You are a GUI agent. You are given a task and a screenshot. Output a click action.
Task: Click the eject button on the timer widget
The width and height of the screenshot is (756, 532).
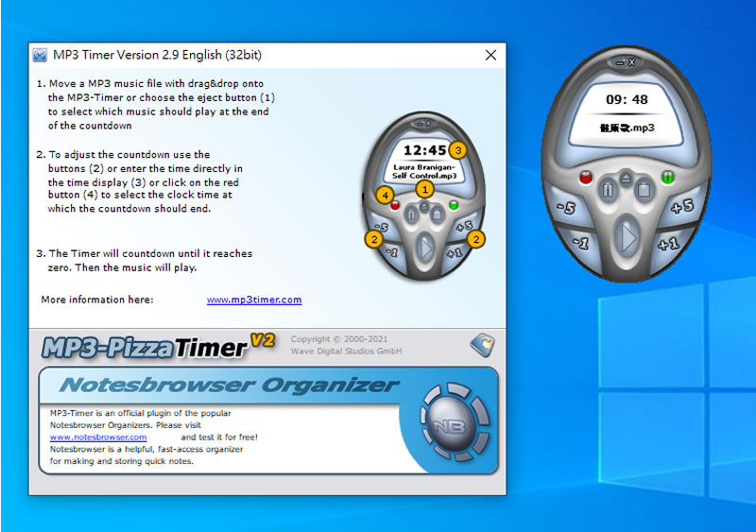tap(626, 179)
